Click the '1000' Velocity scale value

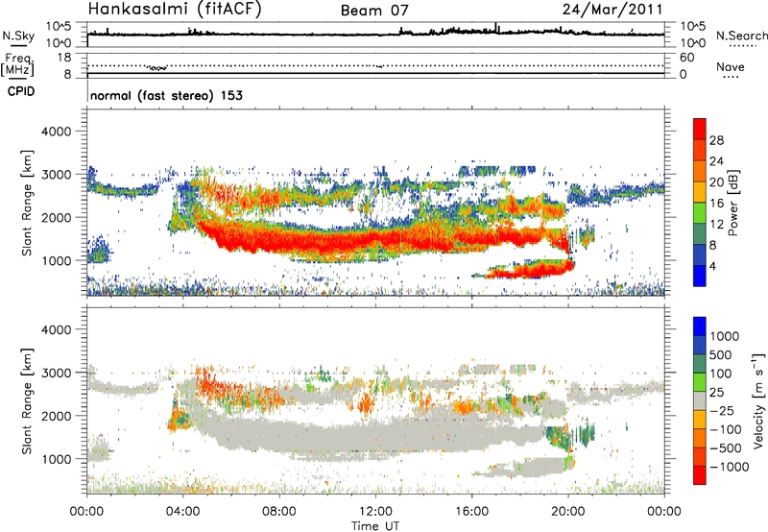[x=724, y=336]
